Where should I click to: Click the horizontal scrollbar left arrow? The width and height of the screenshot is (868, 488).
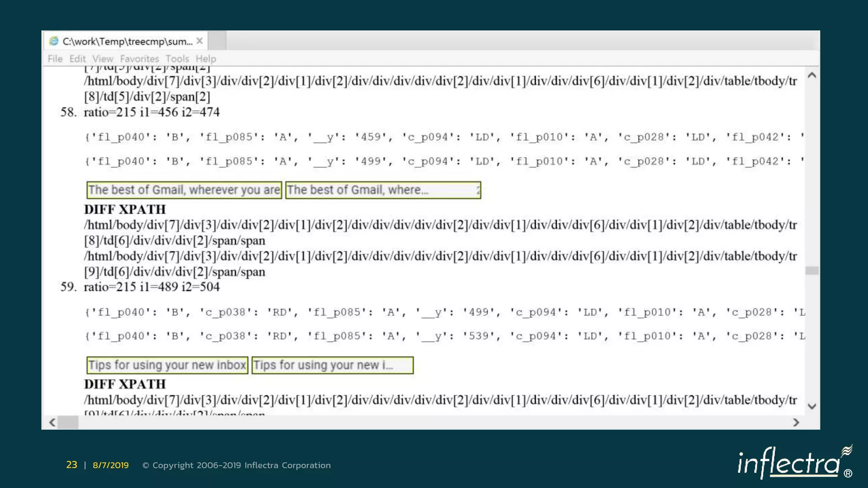click(52, 422)
